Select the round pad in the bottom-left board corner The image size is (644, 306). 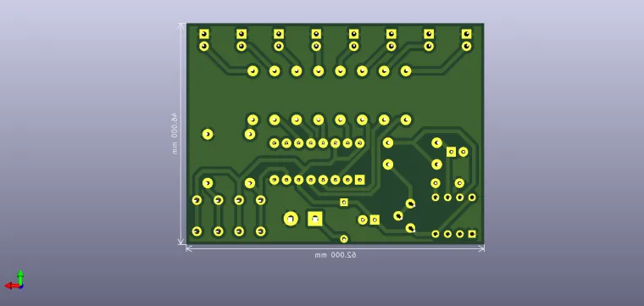[x=197, y=231]
